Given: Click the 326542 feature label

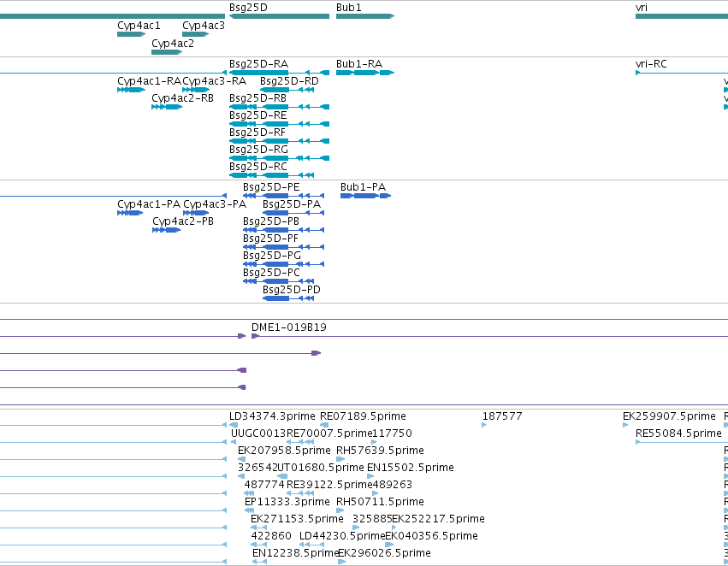Looking at the screenshot, I should coord(257,468).
